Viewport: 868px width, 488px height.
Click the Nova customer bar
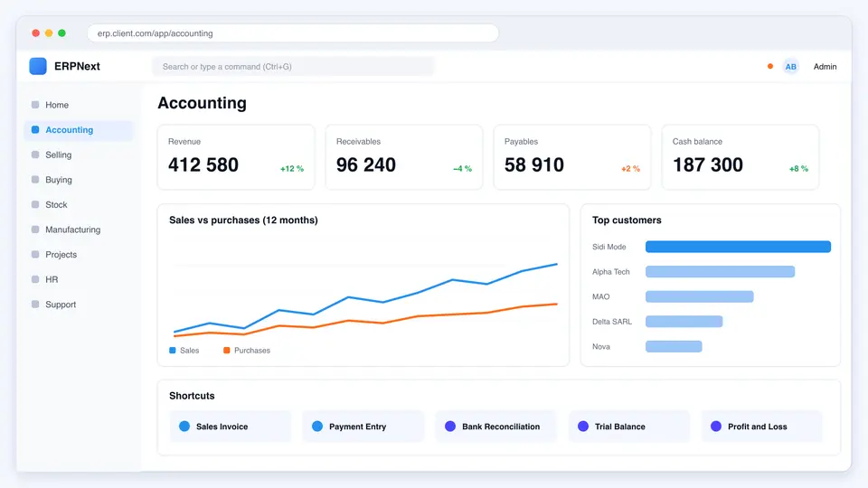click(674, 346)
